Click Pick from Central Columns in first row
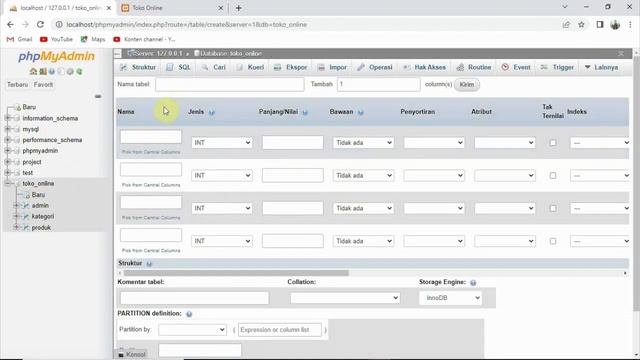640x360 pixels. pos(151,152)
